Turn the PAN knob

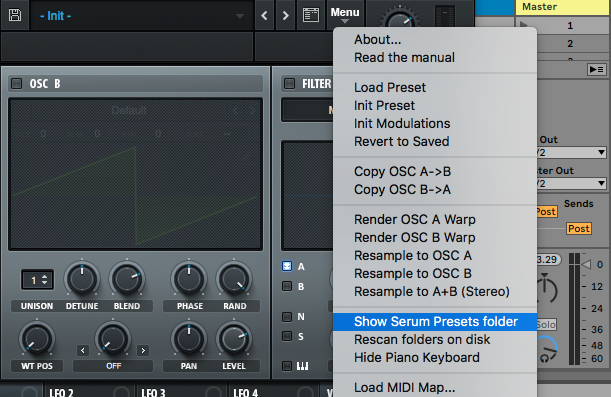pos(189,339)
